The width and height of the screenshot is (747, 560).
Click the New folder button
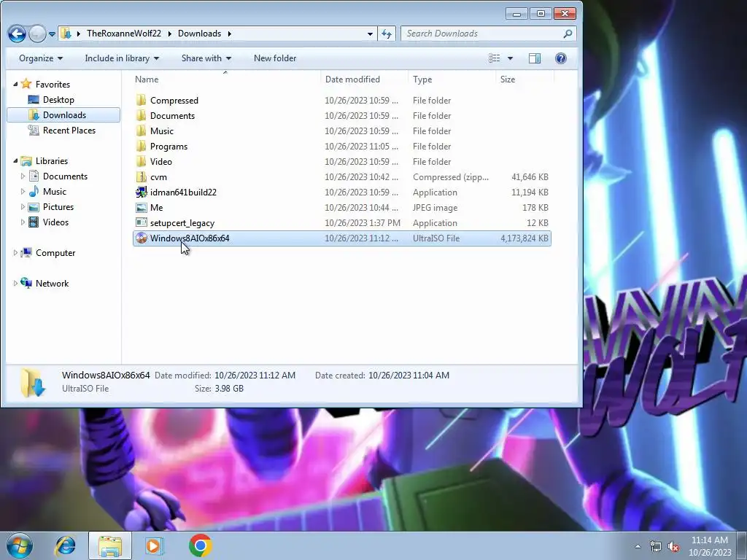coord(275,58)
